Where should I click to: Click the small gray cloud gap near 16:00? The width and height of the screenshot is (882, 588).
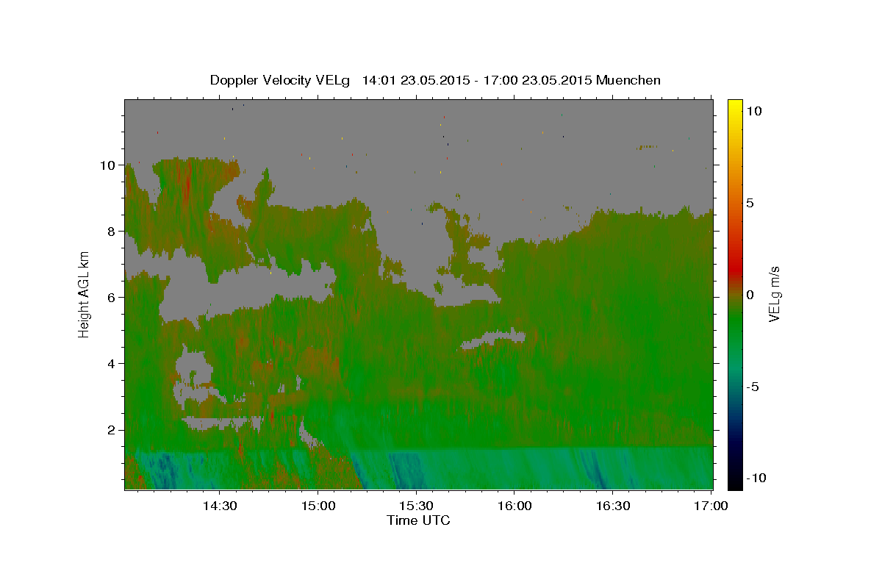click(493, 340)
